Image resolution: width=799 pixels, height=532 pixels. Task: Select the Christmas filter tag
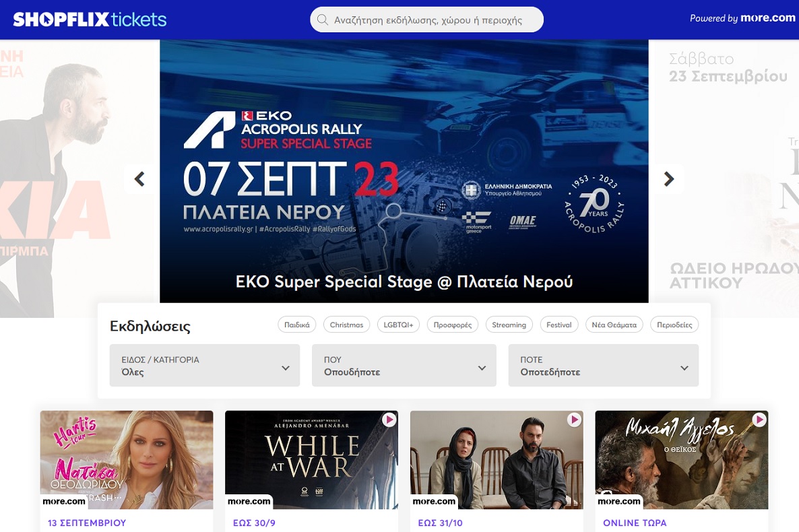pos(346,325)
